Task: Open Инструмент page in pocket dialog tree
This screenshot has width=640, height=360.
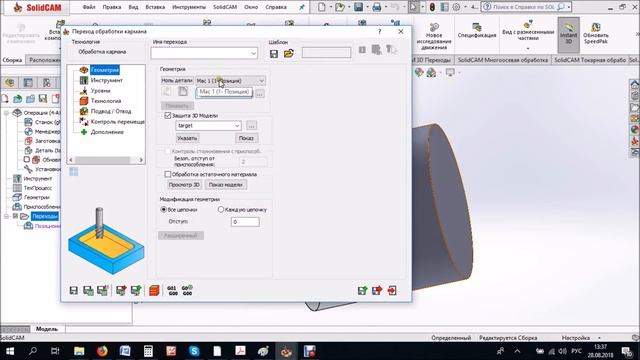Action: tap(106, 80)
